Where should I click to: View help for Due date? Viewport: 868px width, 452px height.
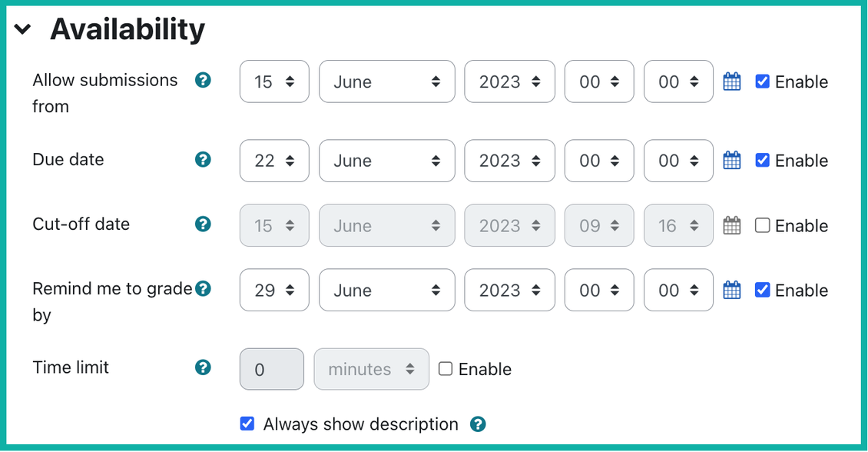tap(203, 159)
